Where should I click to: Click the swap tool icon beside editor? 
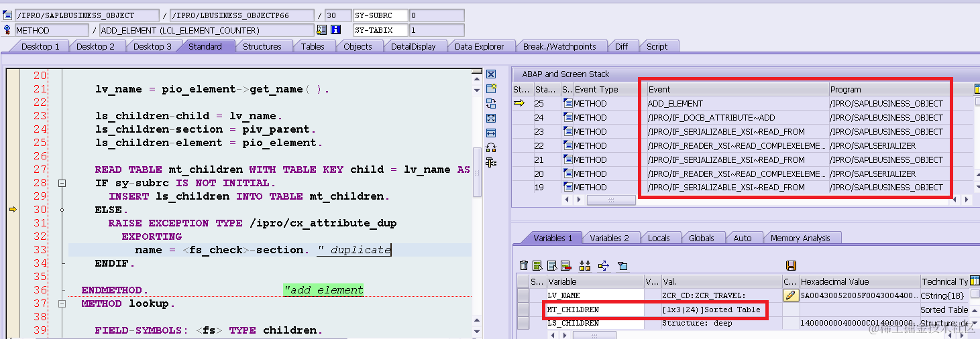coord(491,104)
